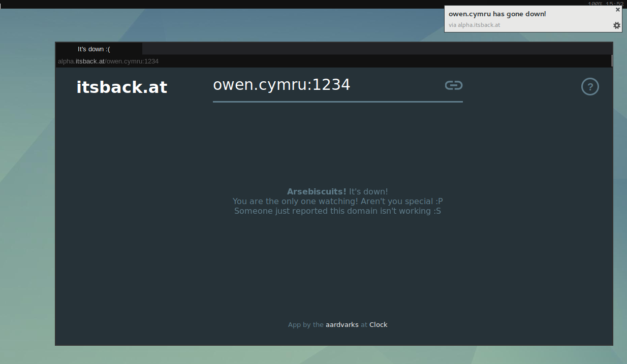Click the copy link chain icon
This screenshot has height=364, width=627.
pyautogui.click(x=453, y=85)
